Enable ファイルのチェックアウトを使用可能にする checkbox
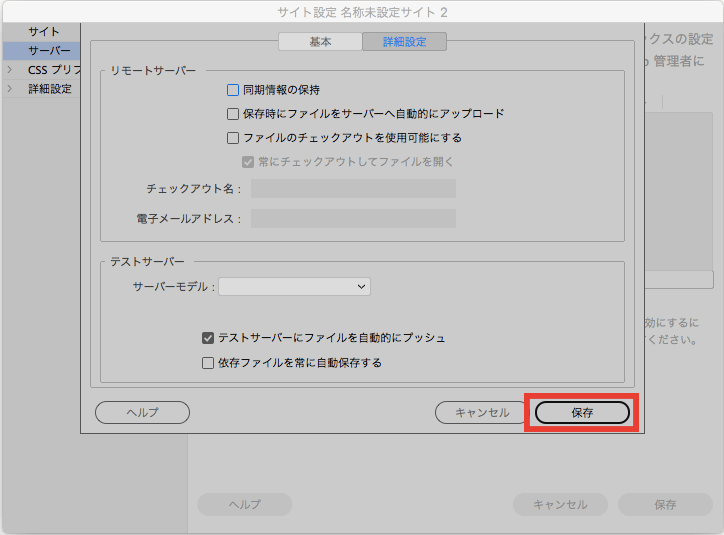Image resolution: width=724 pixels, height=535 pixels. [233, 138]
